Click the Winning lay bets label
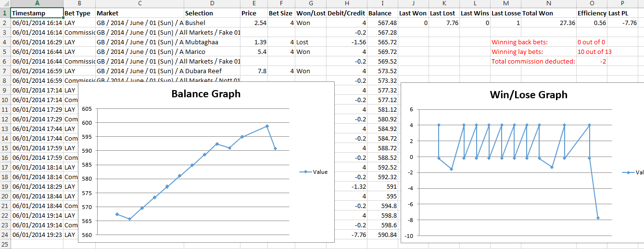This screenshot has height=249, width=644. (x=517, y=52)
